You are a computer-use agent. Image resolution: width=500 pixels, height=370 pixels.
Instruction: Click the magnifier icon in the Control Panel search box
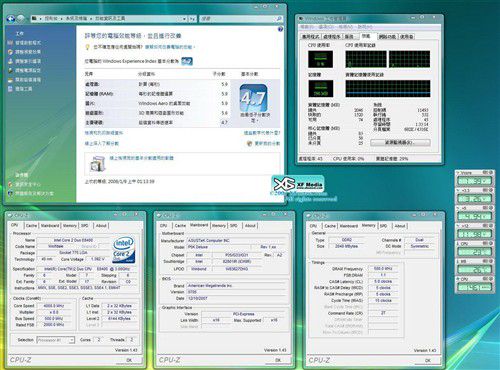pyautogui.click(x=279, y=19)
